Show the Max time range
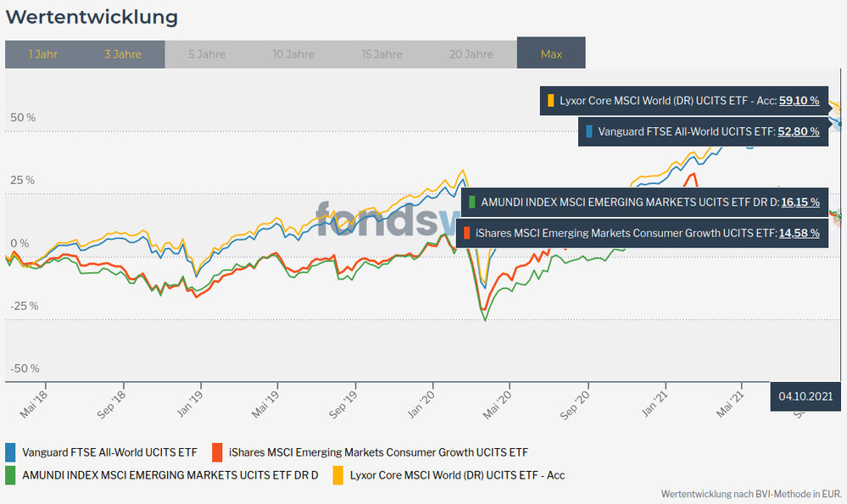Screen dimensions: 847x504 (551, 54)
